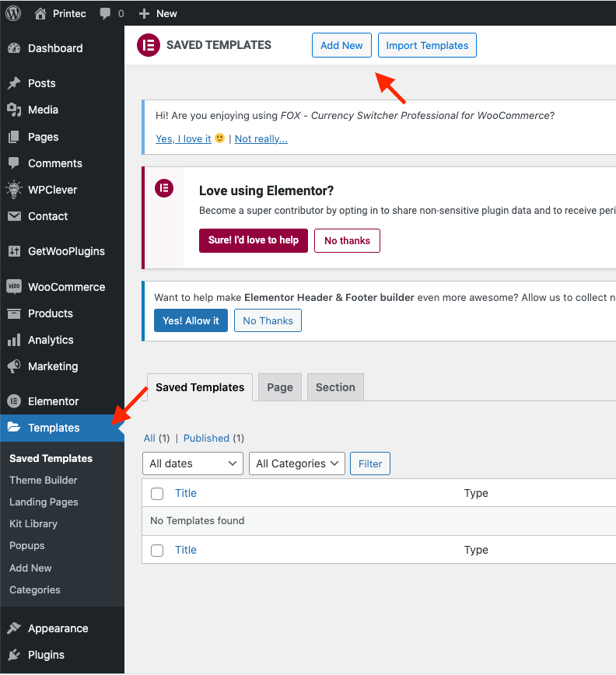
Task: Check the select-all box in table header
Action: (157, 493)
